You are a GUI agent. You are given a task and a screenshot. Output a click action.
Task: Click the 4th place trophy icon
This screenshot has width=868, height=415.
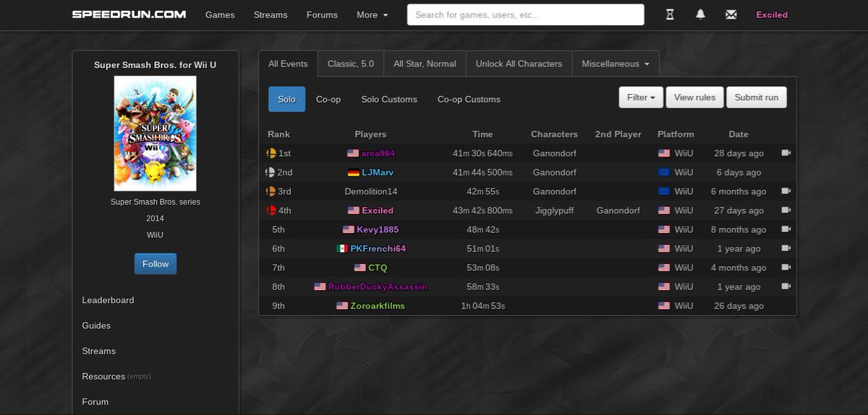pos(271,210)
